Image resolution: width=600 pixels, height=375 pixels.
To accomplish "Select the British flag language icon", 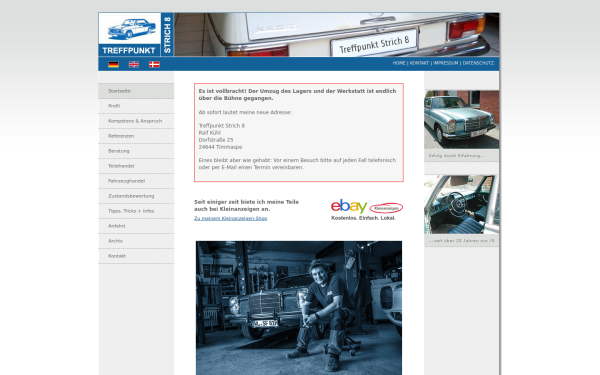I will coord(134,64).
